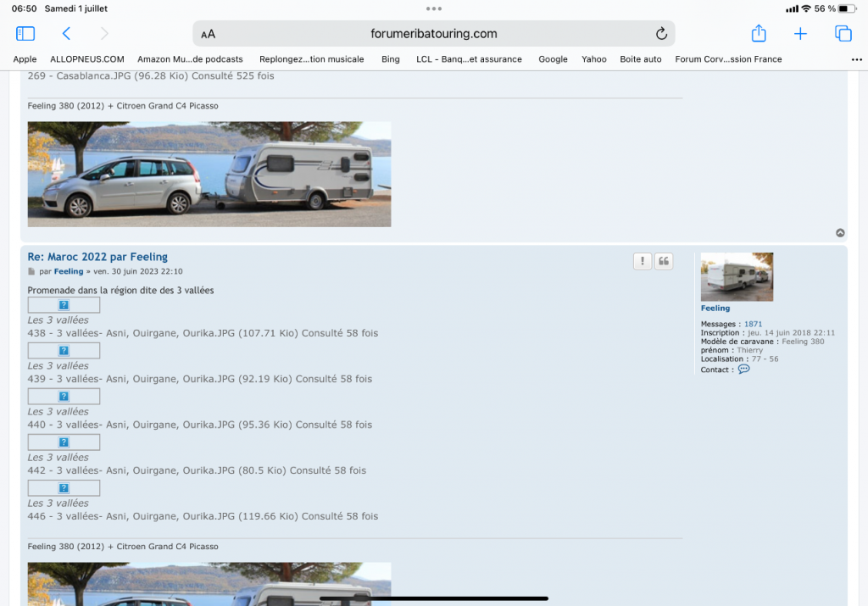Image resolution: width=868 pixels, height=606 pixels.
Task: Open post title 'Re: Maroc 2022 par Feeling'
Action: 97,257
